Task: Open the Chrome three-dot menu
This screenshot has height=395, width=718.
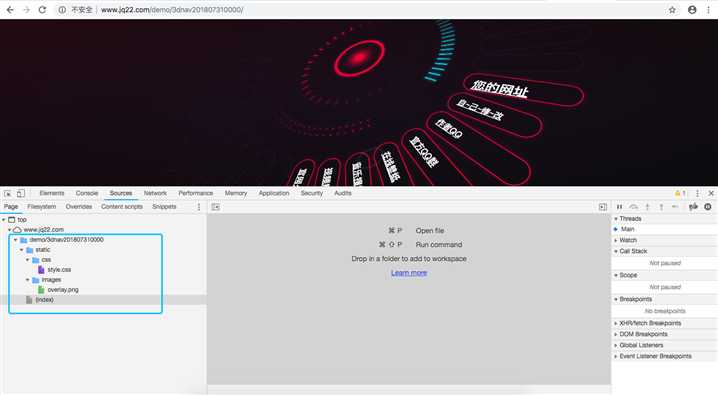Action: tap(708, 10)
